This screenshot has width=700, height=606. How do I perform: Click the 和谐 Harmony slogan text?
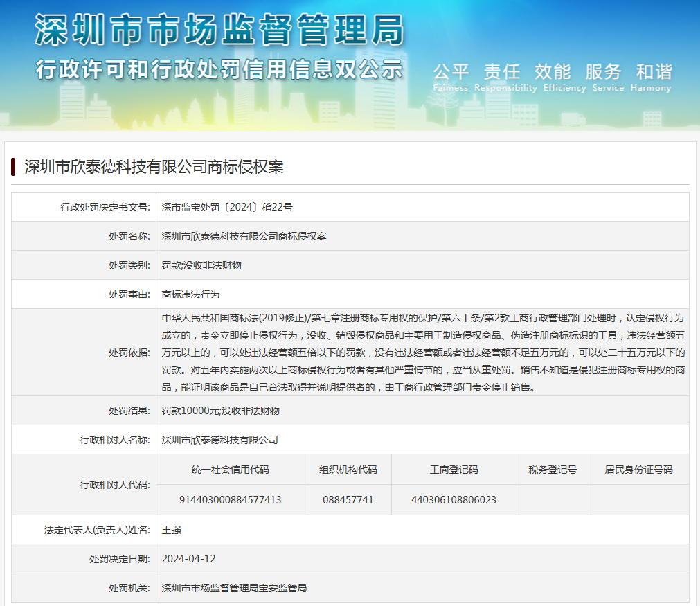654,72
